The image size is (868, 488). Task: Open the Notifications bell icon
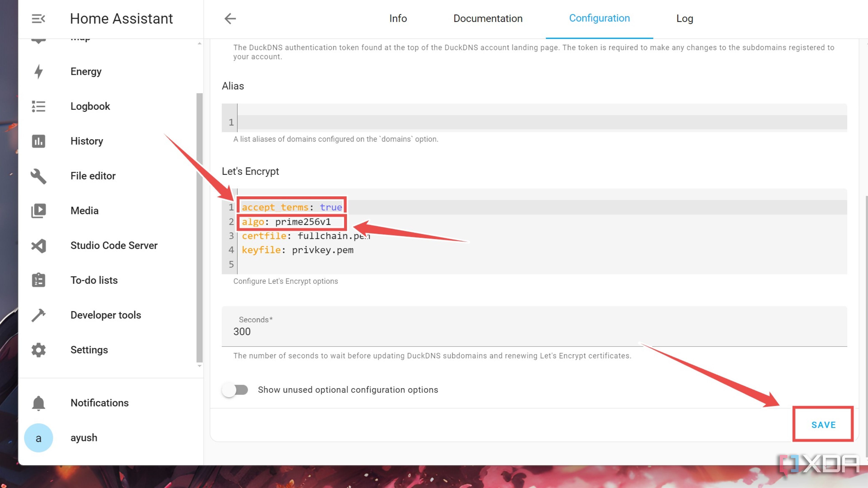(x=38, y=403)
